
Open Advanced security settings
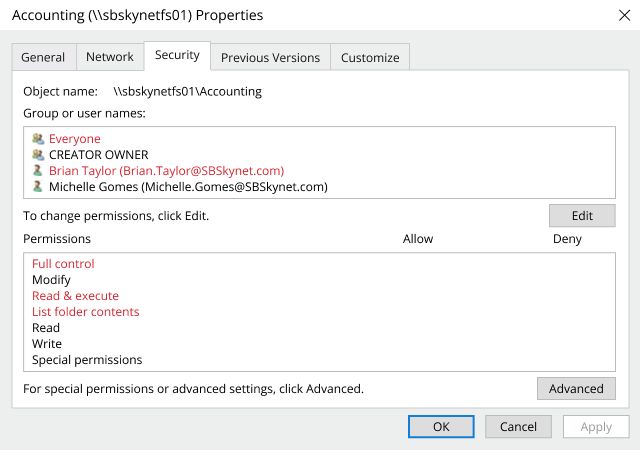(x=576, y=388)
